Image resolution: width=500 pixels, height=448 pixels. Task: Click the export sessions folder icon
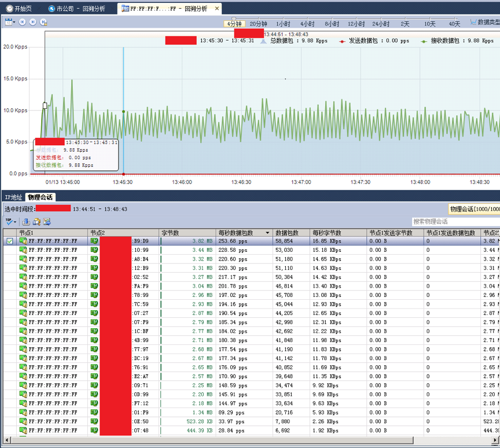(x=36, y=222)
